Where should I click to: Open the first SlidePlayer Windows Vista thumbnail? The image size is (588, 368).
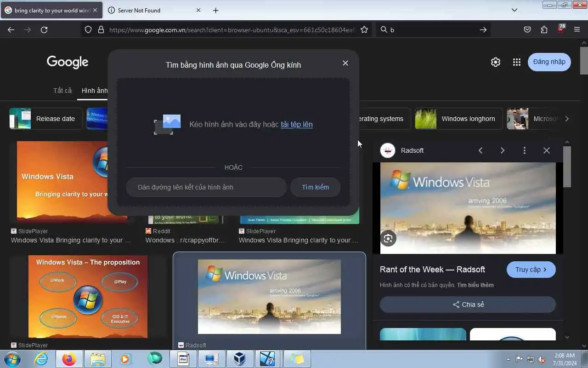[x=72, y=182]
